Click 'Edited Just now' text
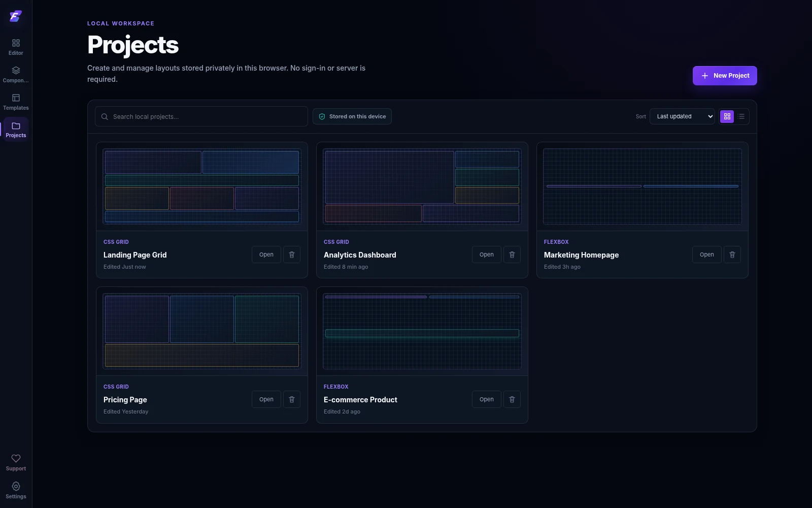Screen dimensions: 812x508 [x=125, y=267]
